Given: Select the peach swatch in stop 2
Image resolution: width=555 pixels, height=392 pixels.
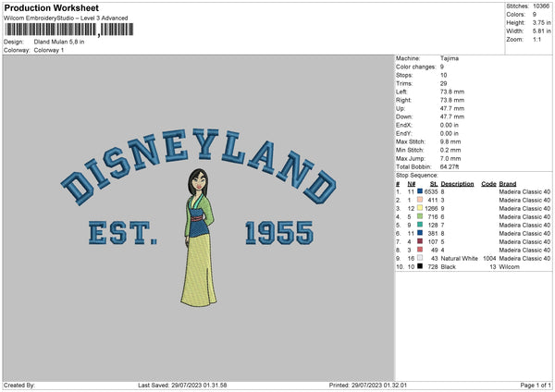Looking at the screenshot, I should click(x=420, y=199).
